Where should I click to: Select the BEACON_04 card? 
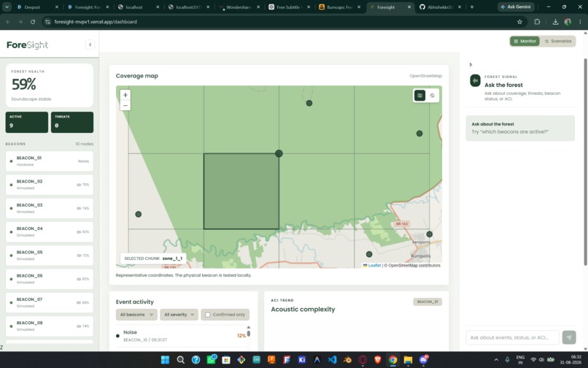[x=50, y=231]
